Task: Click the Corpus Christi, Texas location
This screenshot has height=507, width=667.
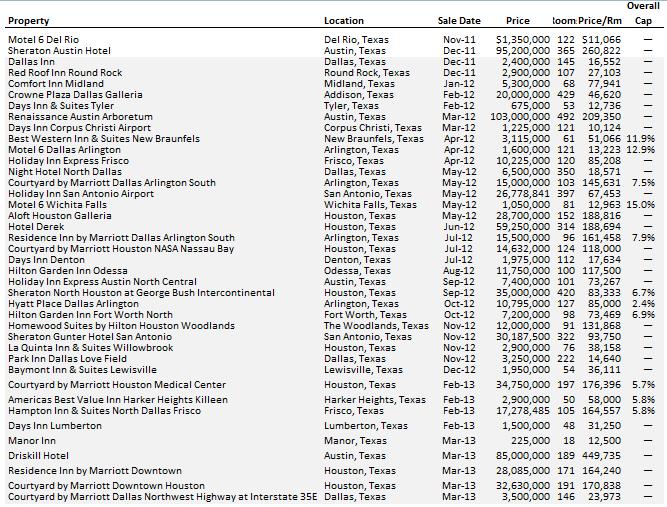Action: [x=373, y=128]
